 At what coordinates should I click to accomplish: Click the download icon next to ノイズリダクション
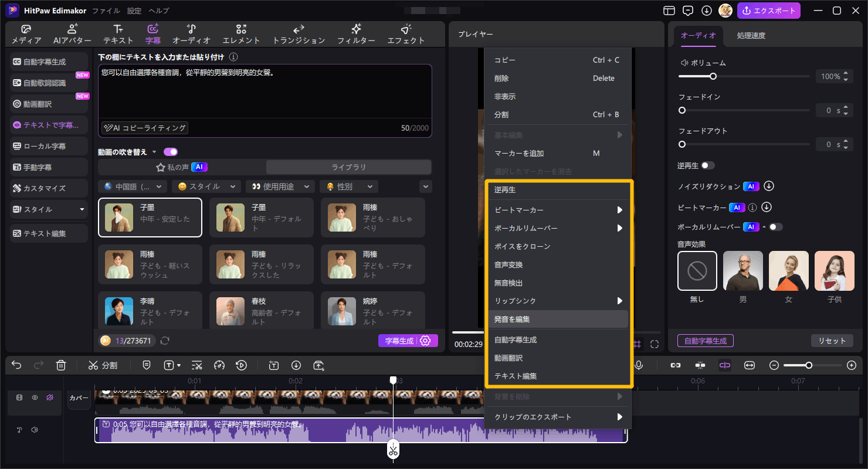768,186
